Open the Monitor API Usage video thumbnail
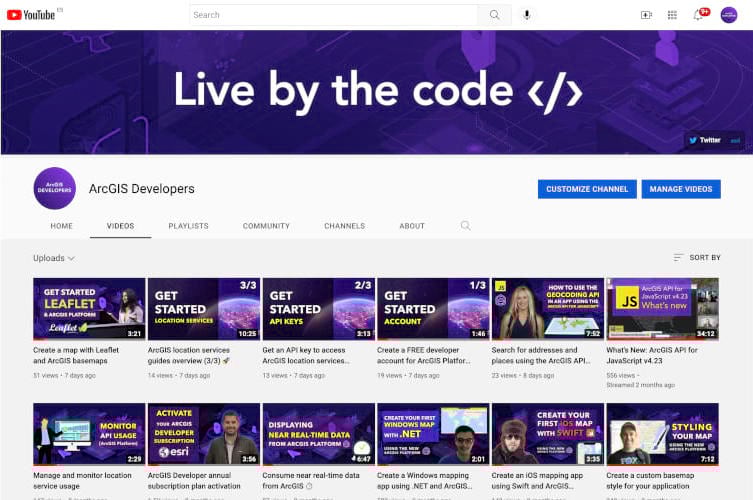Viewport: 753px width, 500px height. tap(89, 434)
